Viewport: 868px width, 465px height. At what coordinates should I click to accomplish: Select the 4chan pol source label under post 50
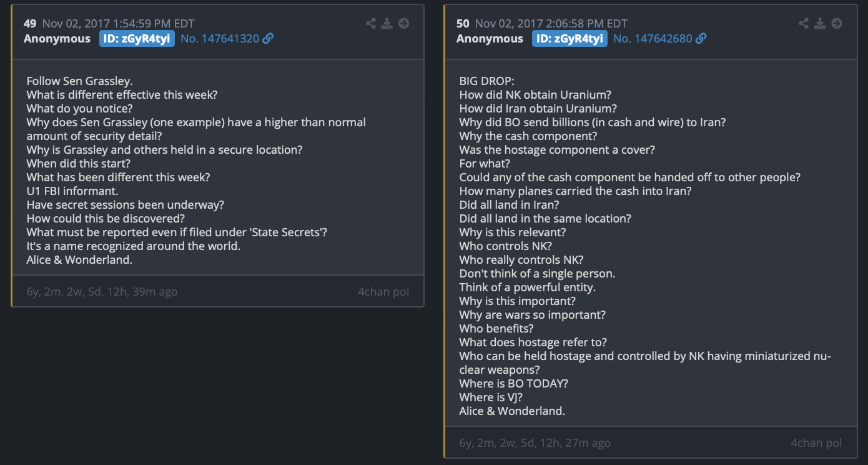tap(816, 443)
